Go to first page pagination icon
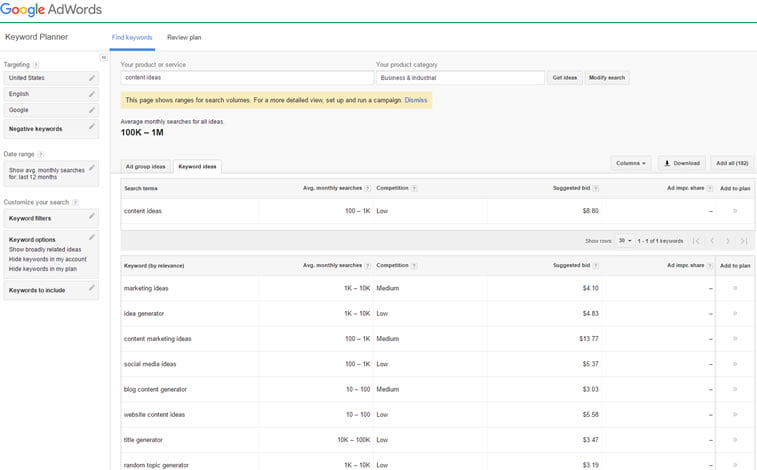 [696, 241]
